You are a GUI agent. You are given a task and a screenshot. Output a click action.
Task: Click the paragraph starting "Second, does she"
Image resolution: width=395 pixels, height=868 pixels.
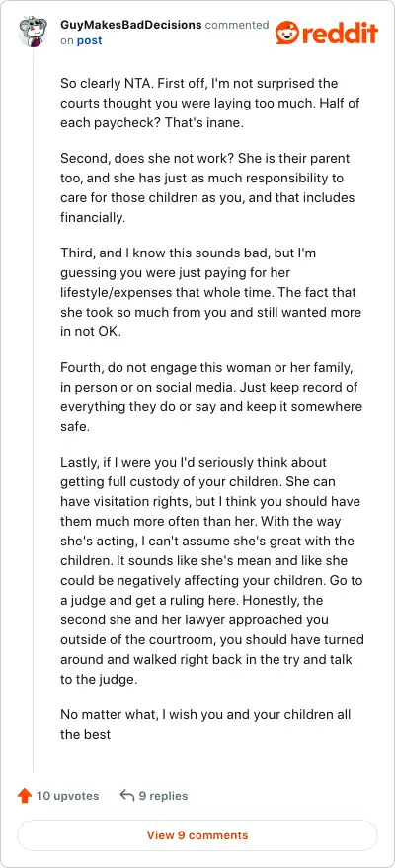click(x=207, y=188)
